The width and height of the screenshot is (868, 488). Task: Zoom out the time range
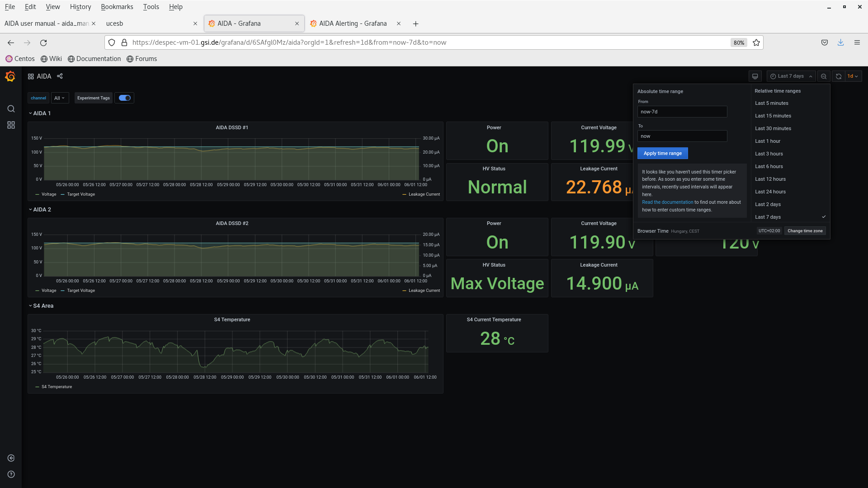[824, 76]
